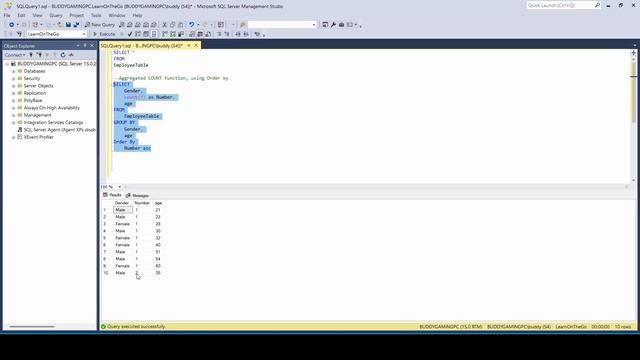This screenshot has width=640, height=360.
Task: Click the Disconnect icon in Object Explorer
Action: tap(40, 55)
